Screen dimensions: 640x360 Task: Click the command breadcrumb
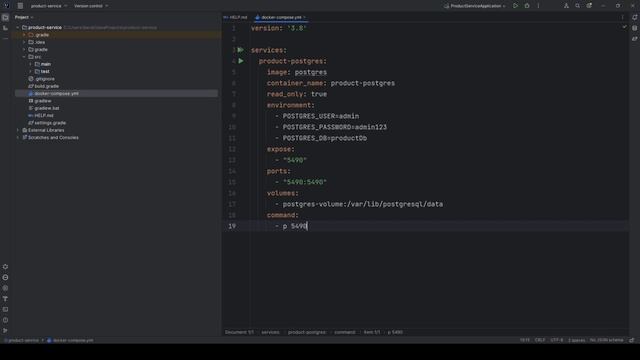(x=345, y=332)
